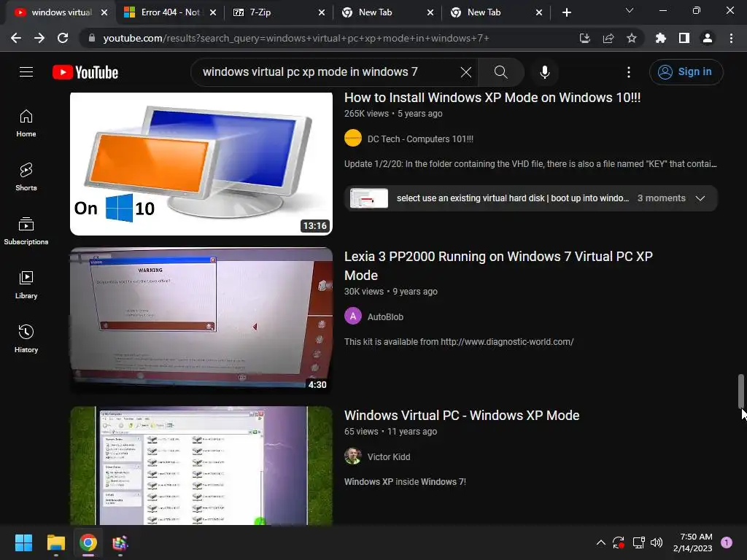The width and height of the screenshot is (747, 560).
Task: Click the Sign in button
Action: pos(686,72)
